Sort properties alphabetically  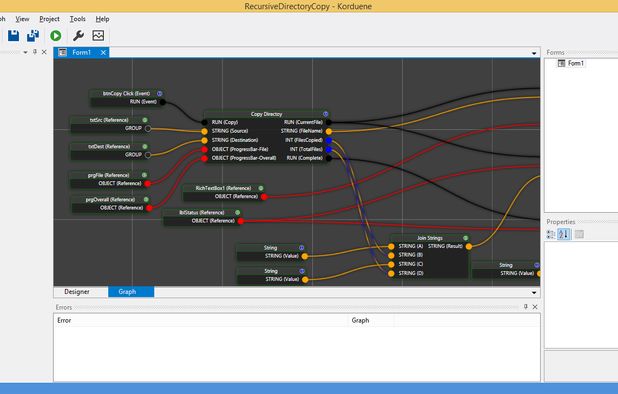[564, 234]
